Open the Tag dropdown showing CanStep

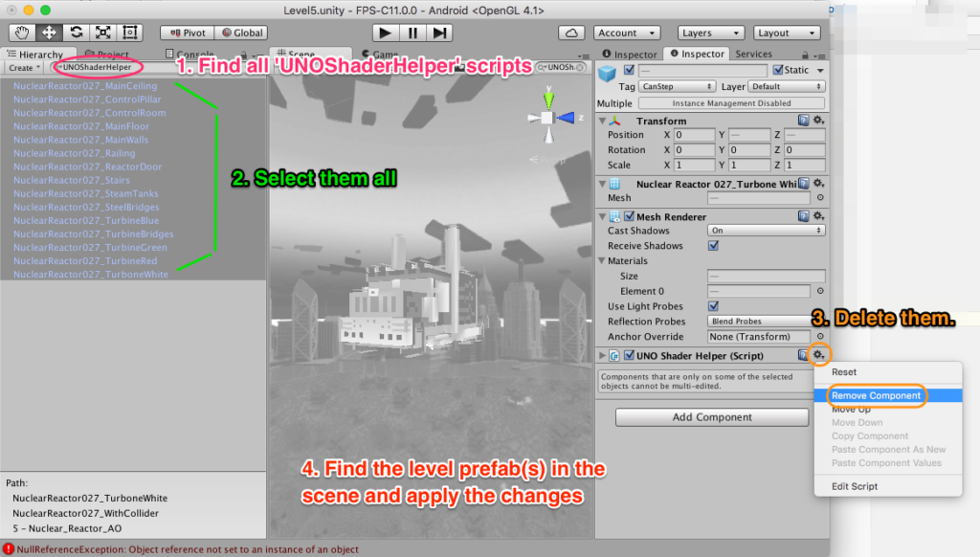[x=677, y=86]
